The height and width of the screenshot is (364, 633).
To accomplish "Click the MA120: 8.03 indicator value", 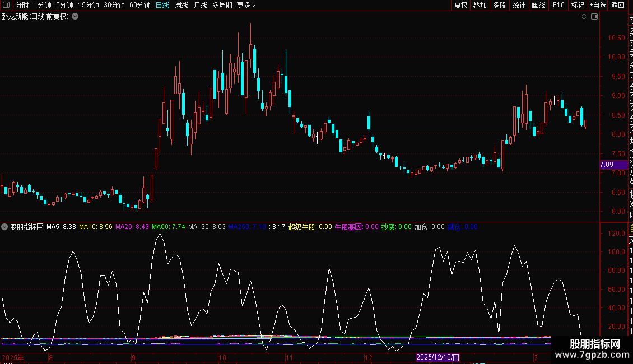I will pyautogui.click(x=207, y=227).
